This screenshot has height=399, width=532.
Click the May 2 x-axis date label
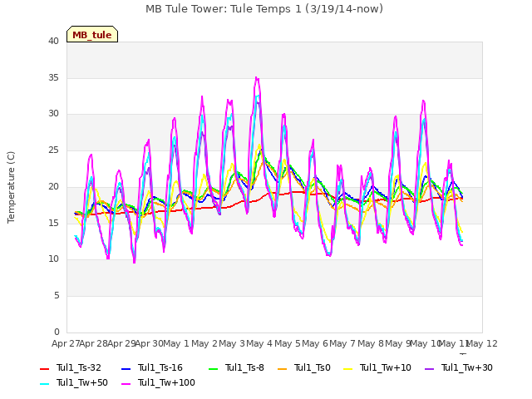click(204, 343)
